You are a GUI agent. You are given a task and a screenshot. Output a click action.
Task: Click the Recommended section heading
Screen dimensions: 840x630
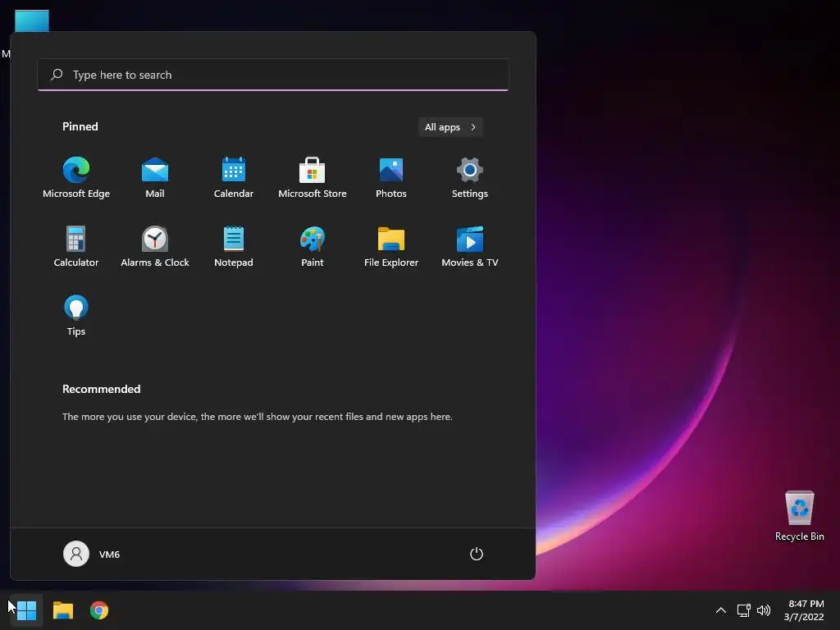[x=101, y=389]
